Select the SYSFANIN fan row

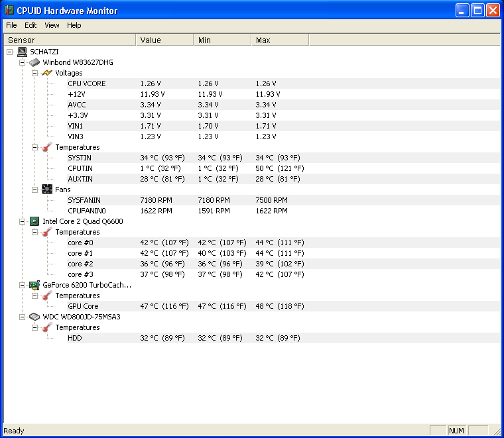pyautogui.click(x=284, y=200)
